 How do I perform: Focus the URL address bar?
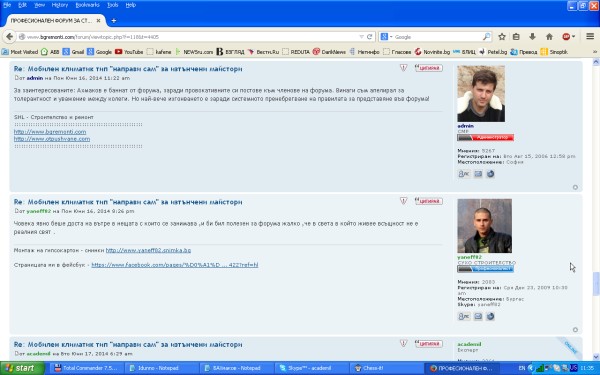click(x=191, y=37)
